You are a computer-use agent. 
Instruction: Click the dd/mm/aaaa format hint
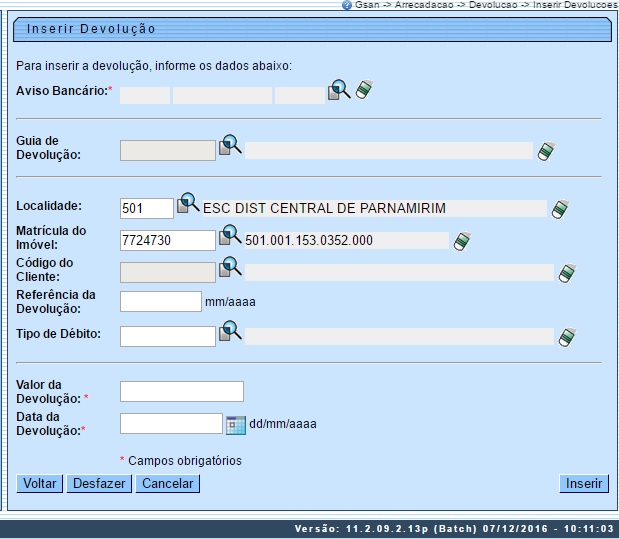(283, 424)
